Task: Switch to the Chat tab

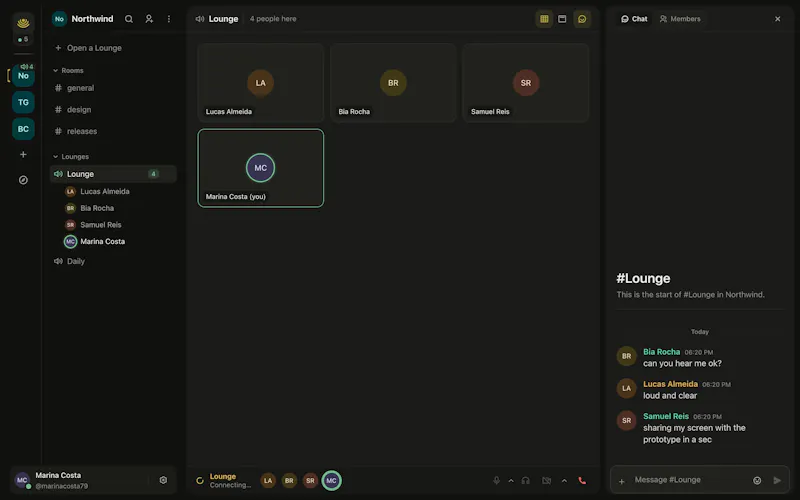Action: (x=634, y=19)
